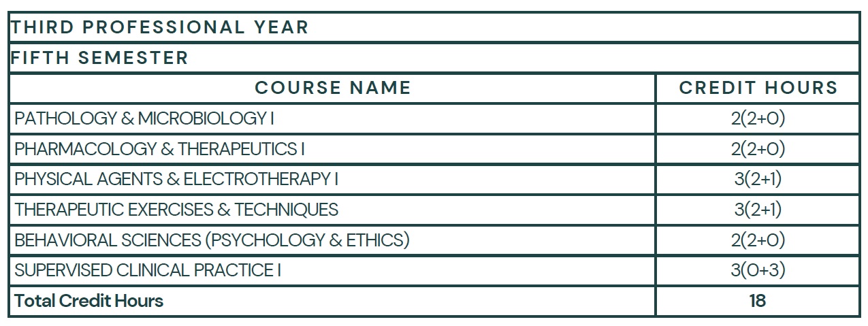Click the 3(2+1) value for Therapeutic Exercises
The width and height of the screenshot is (868, 326).
(758, 209)
